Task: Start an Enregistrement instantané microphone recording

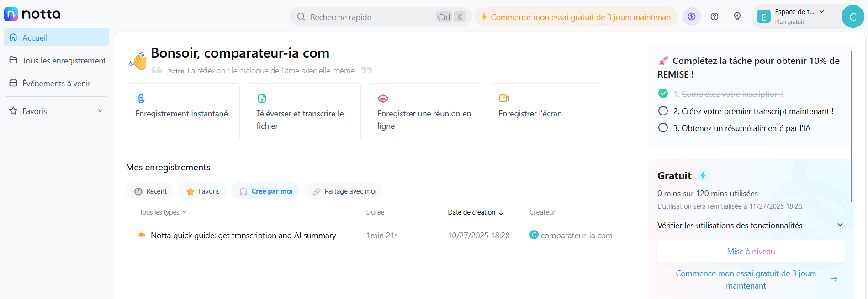Action: point(182,112)
